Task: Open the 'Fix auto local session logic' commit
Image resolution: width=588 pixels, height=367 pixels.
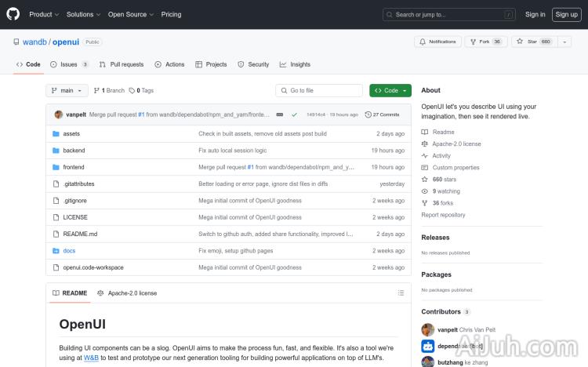Action: (233, 151)
